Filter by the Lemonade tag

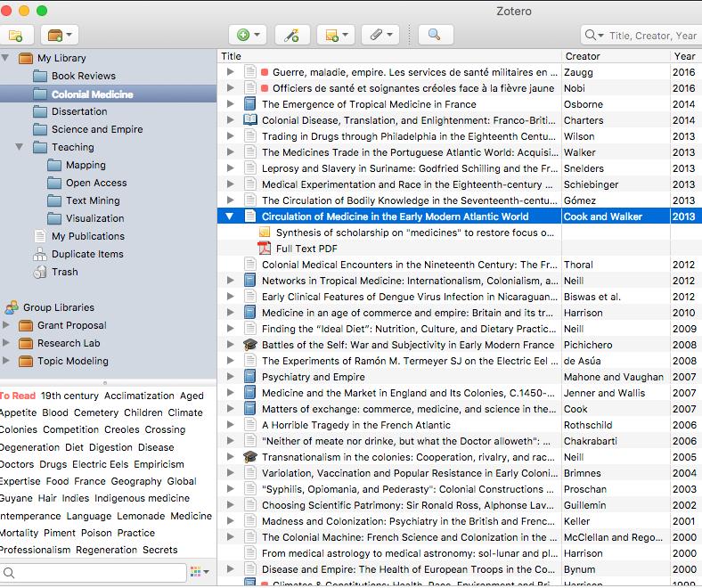(141, 516)
